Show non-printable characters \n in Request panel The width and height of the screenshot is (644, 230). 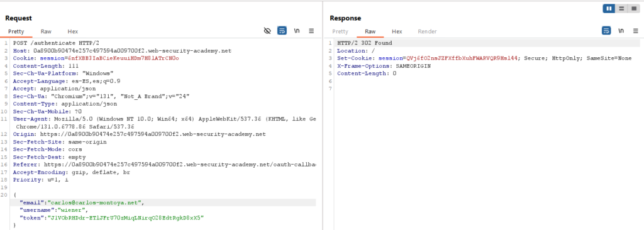(297, 31)
